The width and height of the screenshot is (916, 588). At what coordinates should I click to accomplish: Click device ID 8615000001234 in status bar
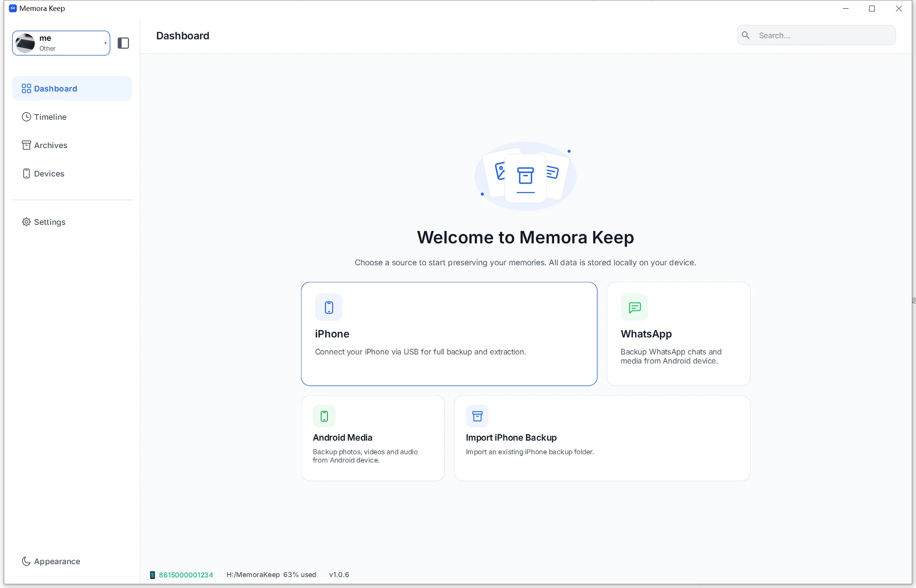click(x=186, y=575)
